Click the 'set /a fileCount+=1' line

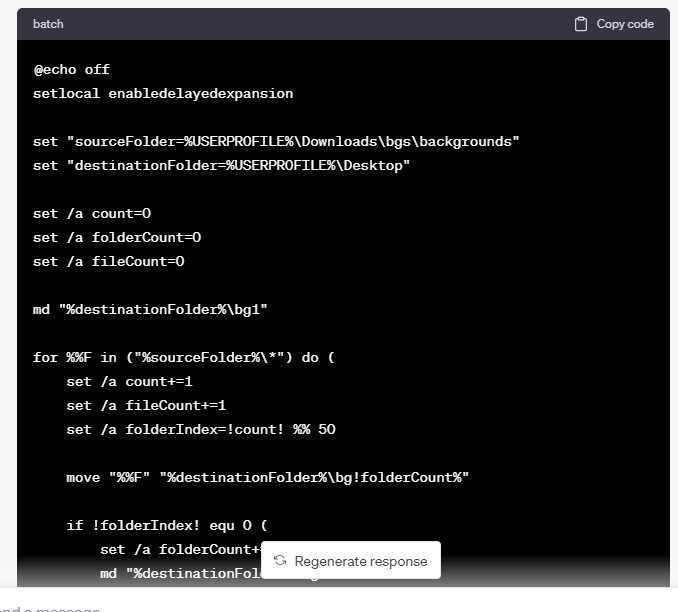point(146,406)
